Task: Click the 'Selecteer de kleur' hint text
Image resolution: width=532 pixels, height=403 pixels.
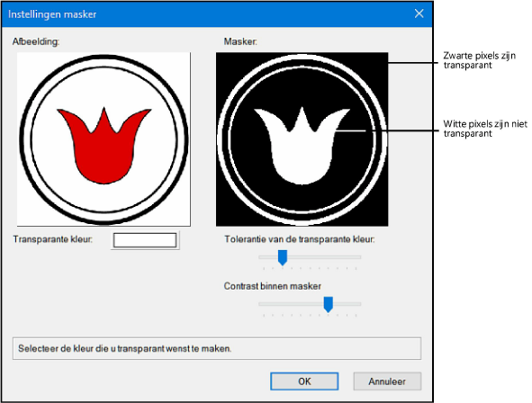Action: click(125, 348)
